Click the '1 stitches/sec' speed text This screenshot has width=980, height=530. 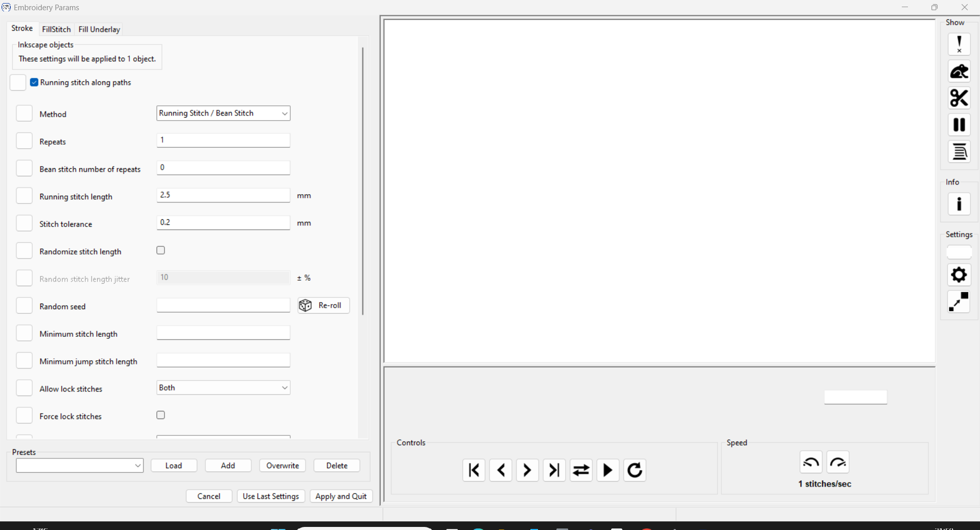tap(825, 484)
